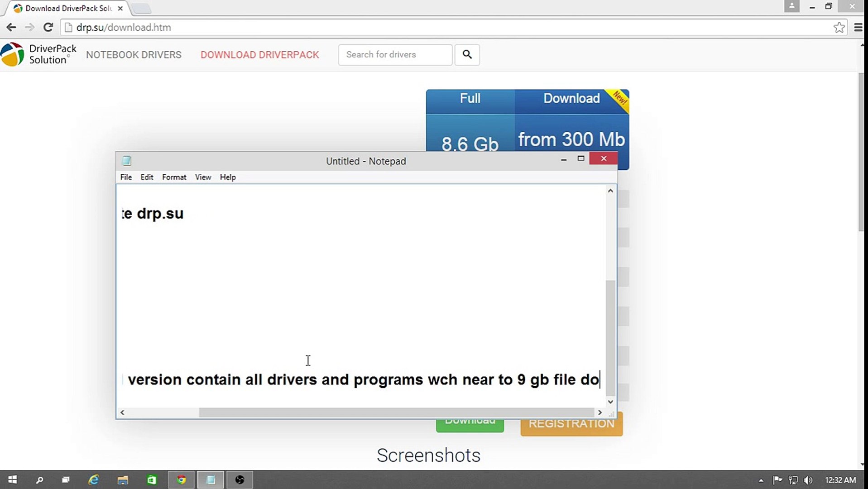This screenshot has height=489, width=868.
Task: Click the taskbar clock showing 12:32 AM
Action: [840, 480]
